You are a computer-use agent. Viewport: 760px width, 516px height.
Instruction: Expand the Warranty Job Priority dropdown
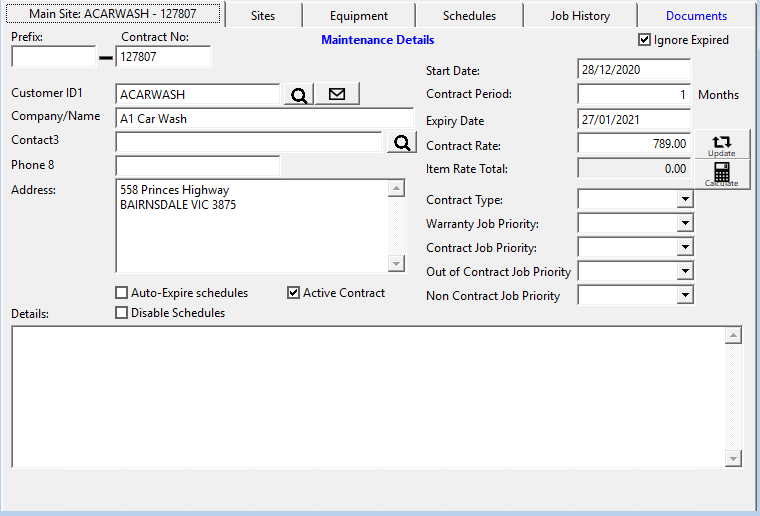click(684, 224)
